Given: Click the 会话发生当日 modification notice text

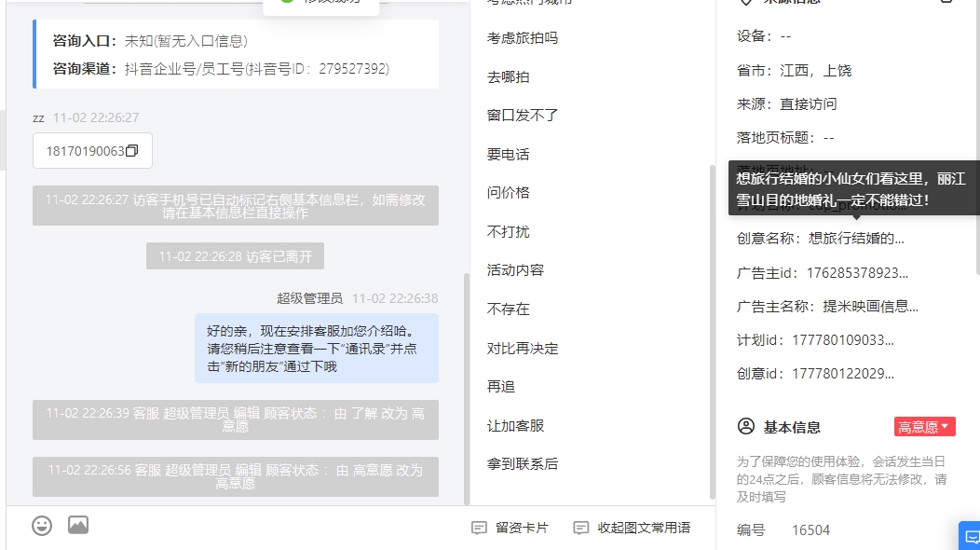Looking at the screenshot, I should click(842, 479).
